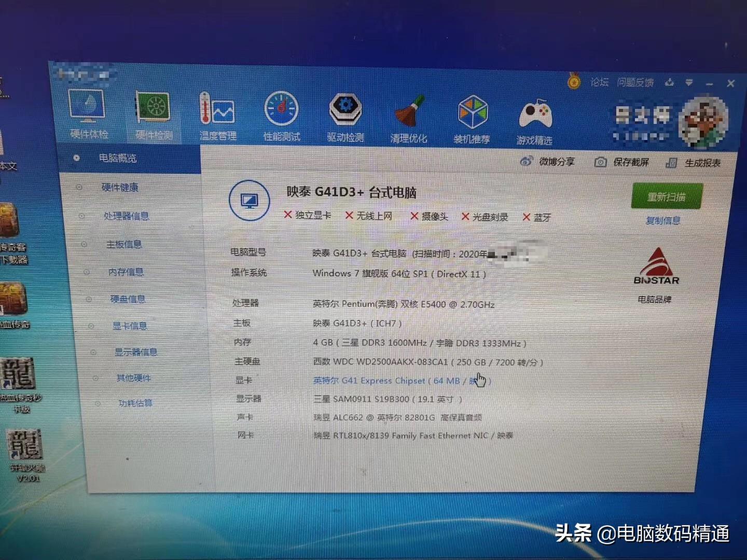Select 主板信息 in sidebar
This screenshot has height=560, width=747.
tap(124, 244)
